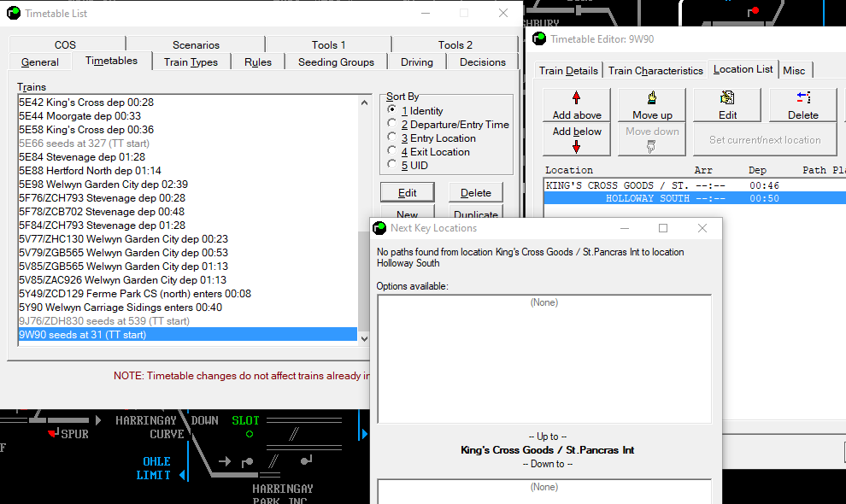Click the Next Key Locations window icon
The width and height of the screenshot is (846, 504).
[379, 228]
